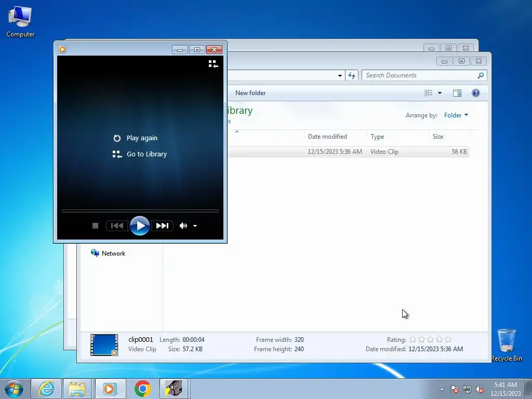Open the Windows Start menu
The height and width of the screenshot is (399, 532).
[14, 389]
